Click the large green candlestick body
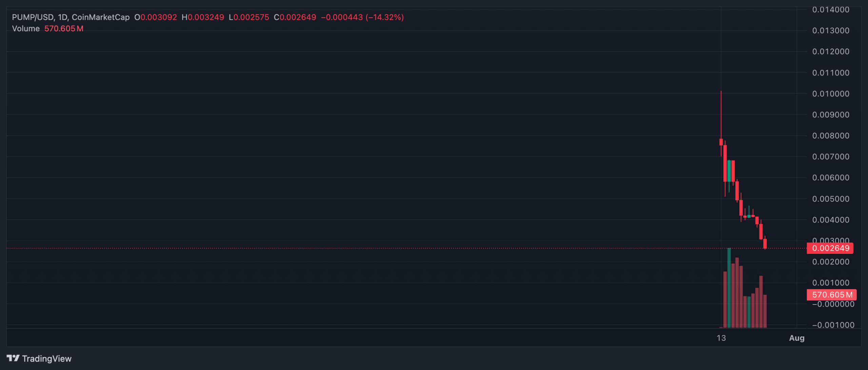 (x=729, y=171)
